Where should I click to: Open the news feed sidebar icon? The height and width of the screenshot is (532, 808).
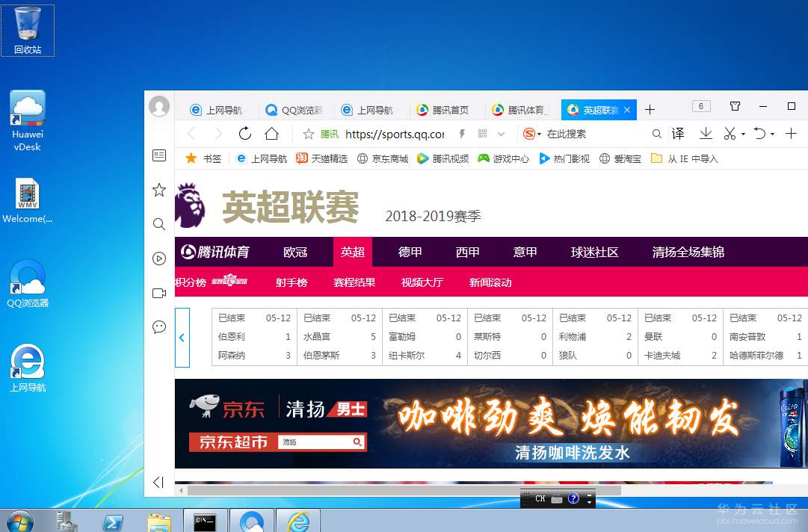coord(159,155)
